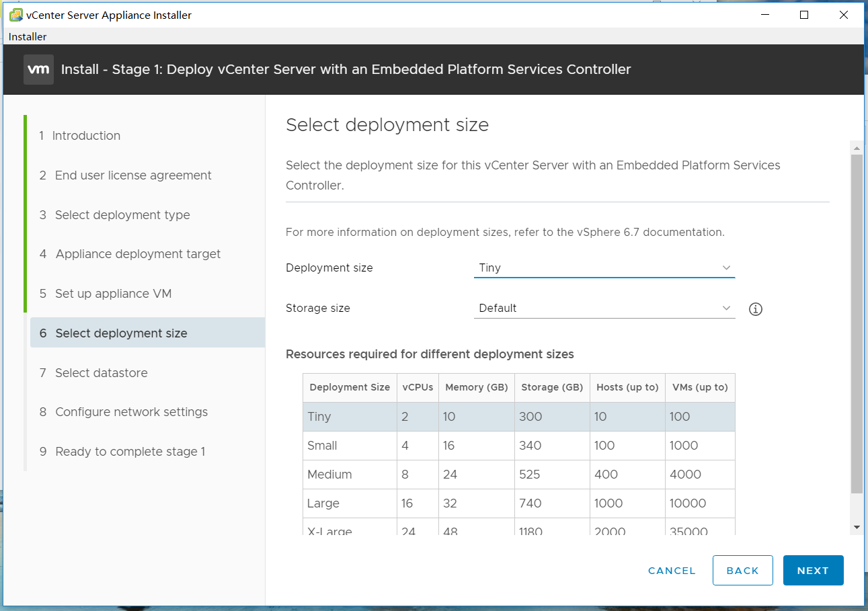Click Resources required for different deployment sizes
868x611 pixels.
430,354
